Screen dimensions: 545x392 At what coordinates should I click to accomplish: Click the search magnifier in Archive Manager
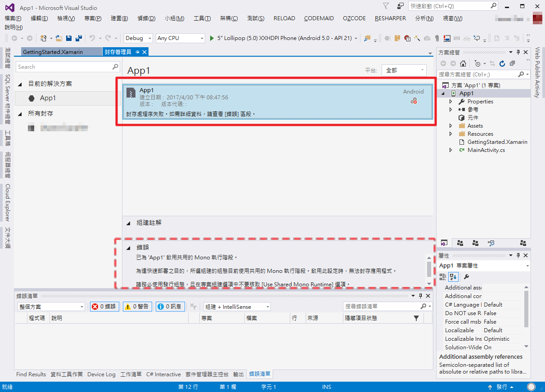pyautogui.click(x=115, y=67)
